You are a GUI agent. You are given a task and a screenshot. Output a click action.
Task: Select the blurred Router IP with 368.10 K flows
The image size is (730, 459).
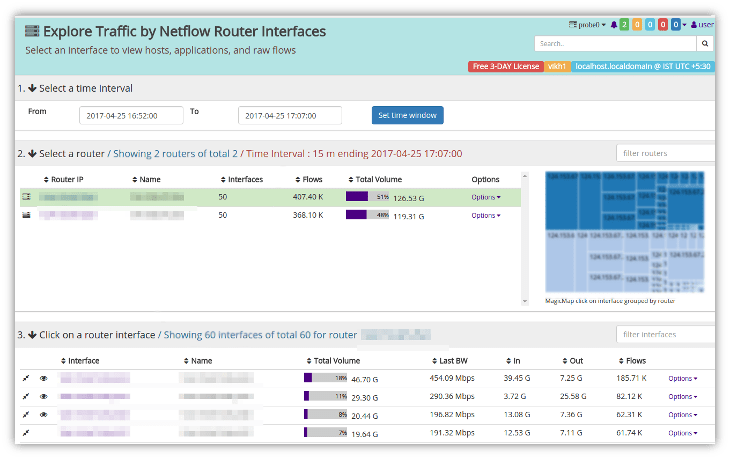[68, 215]
